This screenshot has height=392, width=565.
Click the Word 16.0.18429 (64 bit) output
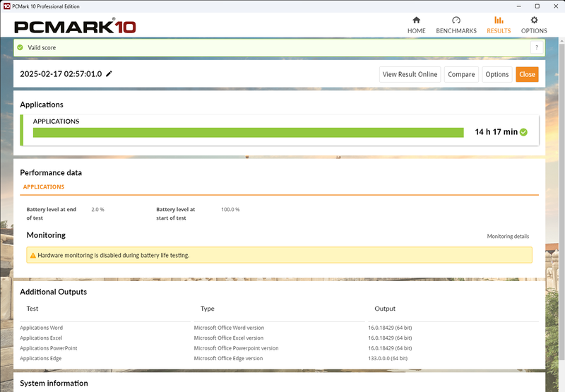(390, 328)
